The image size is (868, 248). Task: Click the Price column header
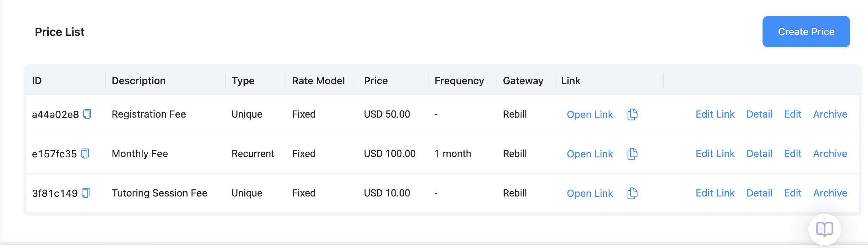(376, 81)
